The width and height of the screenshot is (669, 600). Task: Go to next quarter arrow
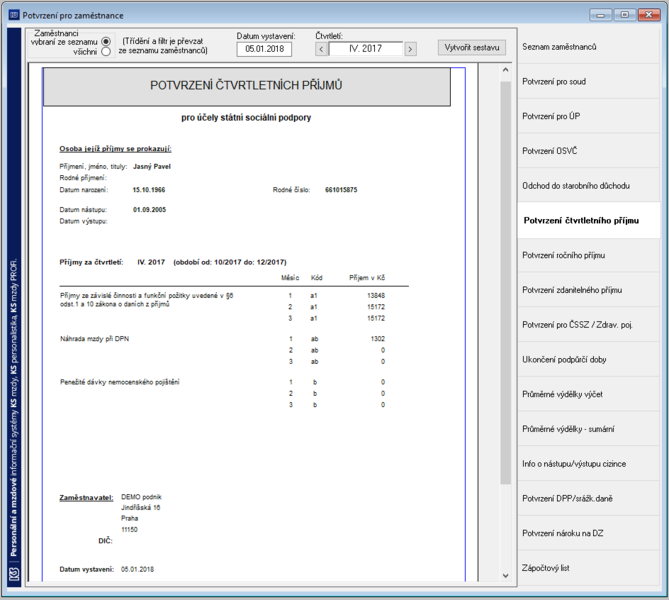[x=410, y=49]
